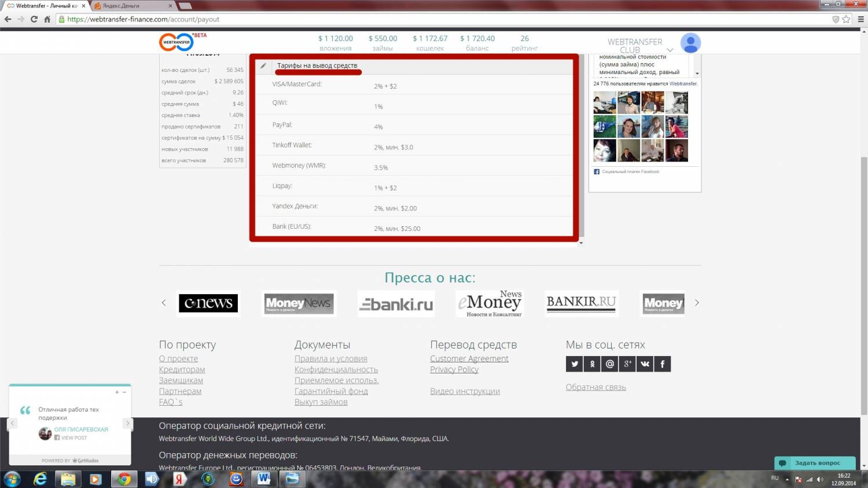Click the $1 172.67 кошелек header item
The height and width of the screenshot is (488, 868).
tap(430, 43)
